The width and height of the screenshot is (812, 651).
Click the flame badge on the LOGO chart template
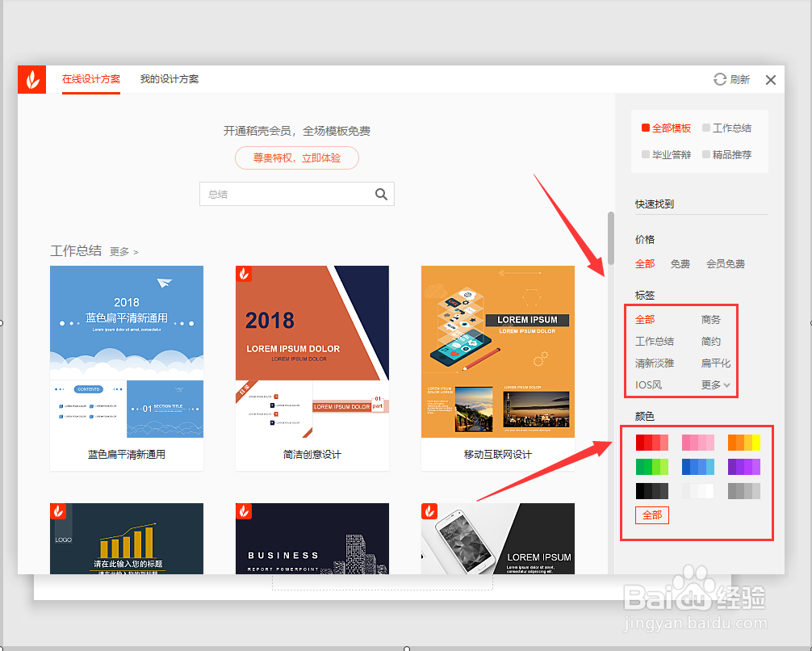(57, 511)
